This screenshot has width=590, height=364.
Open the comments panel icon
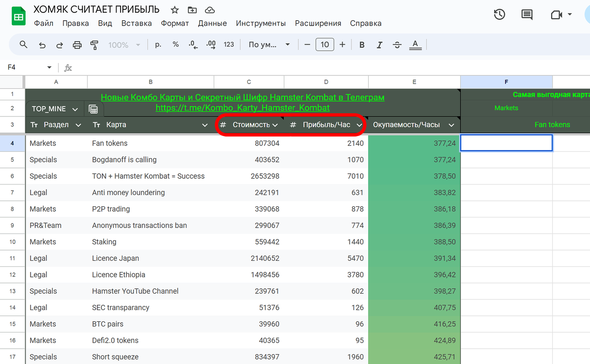click(527, 15)
